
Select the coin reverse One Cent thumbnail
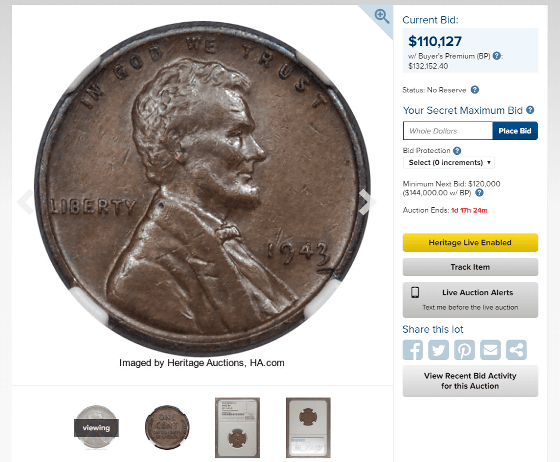click(x=167, y=427)
